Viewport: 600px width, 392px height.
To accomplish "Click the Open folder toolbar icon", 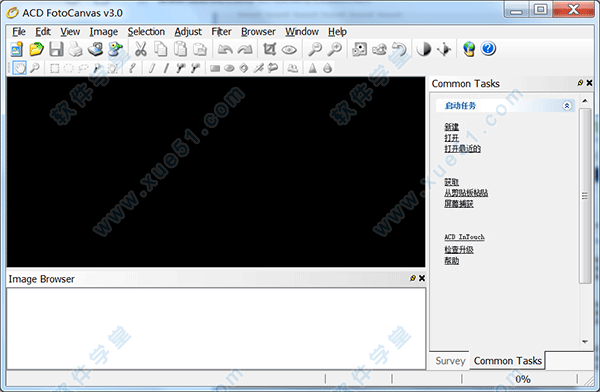I will click(x=36, y=49).
